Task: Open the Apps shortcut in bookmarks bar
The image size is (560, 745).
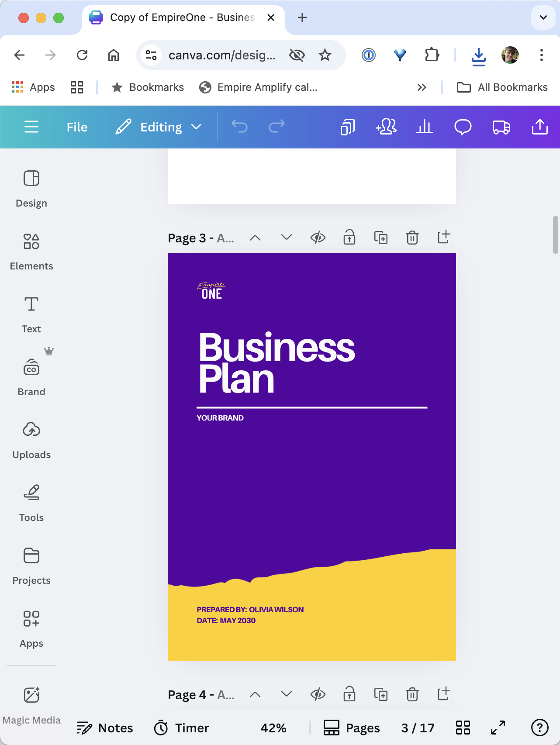Action: [33, 87]
